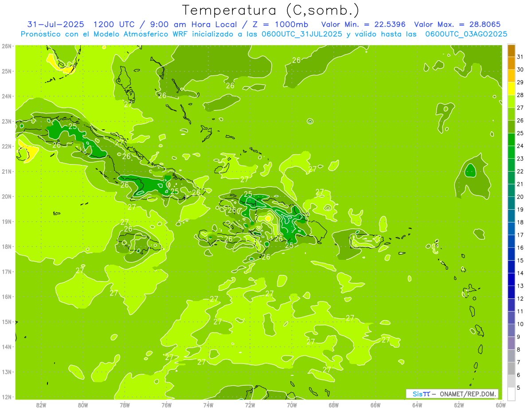The image size is (532, 411).
Task: Click the '26N' latitude axis label
Action: (x=6, y=46)
